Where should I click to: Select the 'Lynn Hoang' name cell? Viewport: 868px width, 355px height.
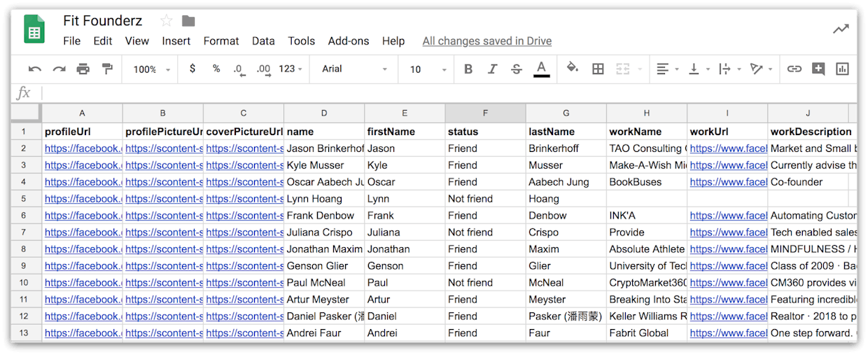pos(324,199)
